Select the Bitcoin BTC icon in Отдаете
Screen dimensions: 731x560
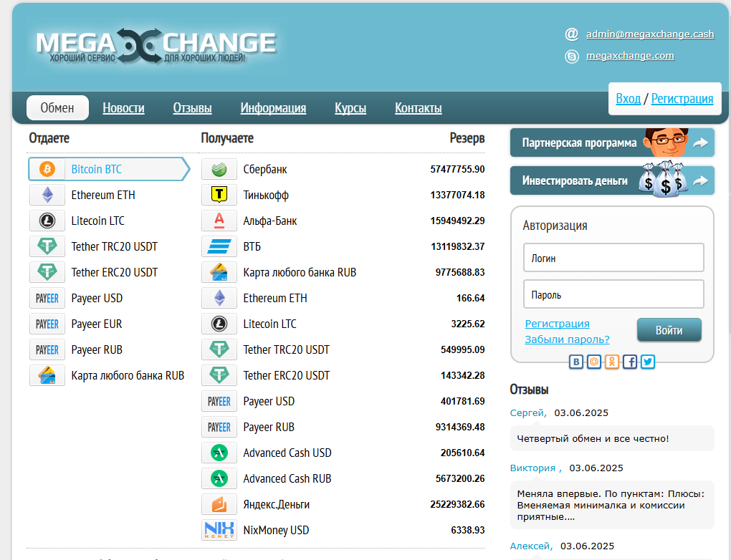pyautogui.click(x=47, y=169)
